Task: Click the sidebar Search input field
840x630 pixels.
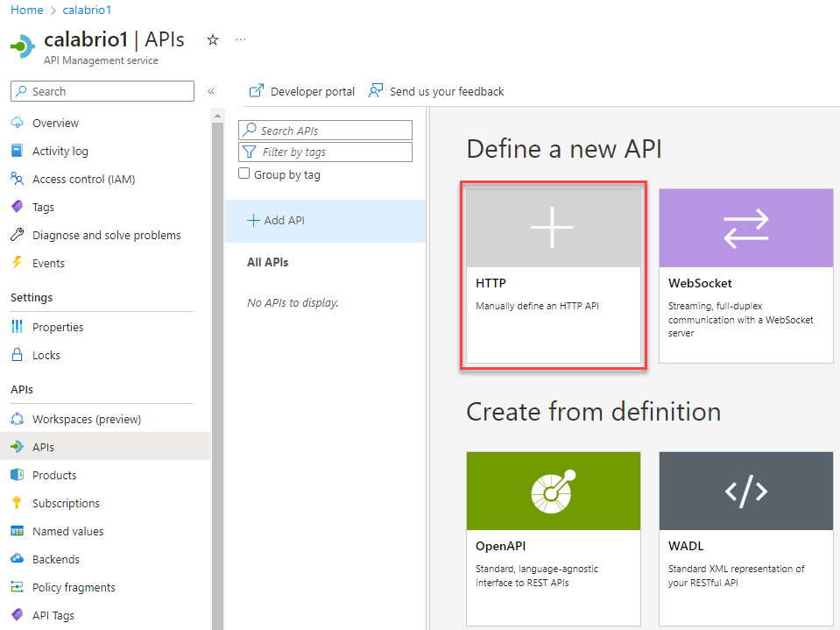Action: tap(102, 91)
